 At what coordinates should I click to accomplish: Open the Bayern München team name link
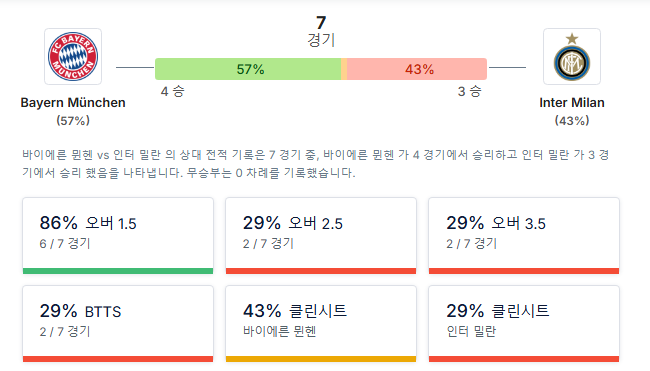[x=73, y=102]
